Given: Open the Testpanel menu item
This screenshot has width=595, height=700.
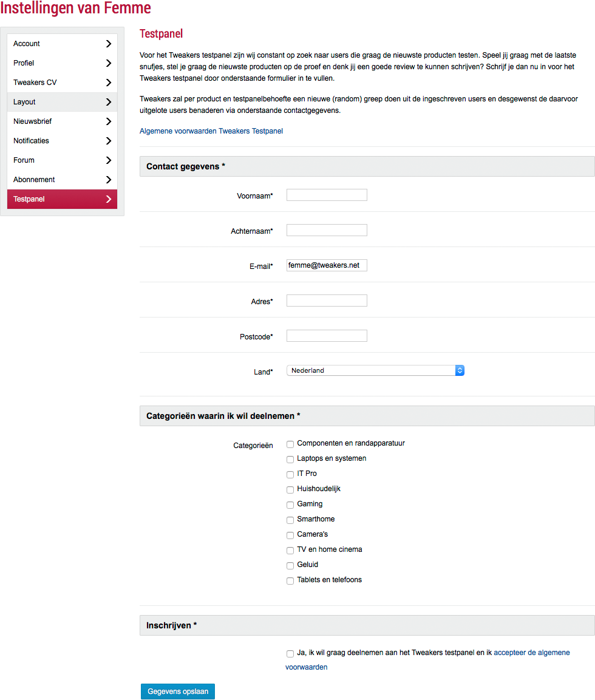Looking at the screenshot, I should tap(61, 199).
